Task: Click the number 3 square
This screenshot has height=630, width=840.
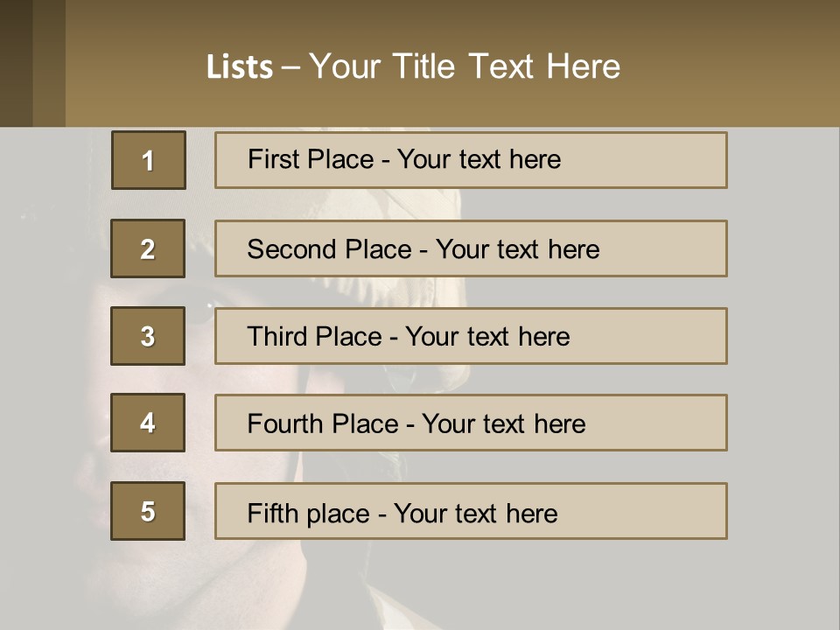Action: coord(148,336)
